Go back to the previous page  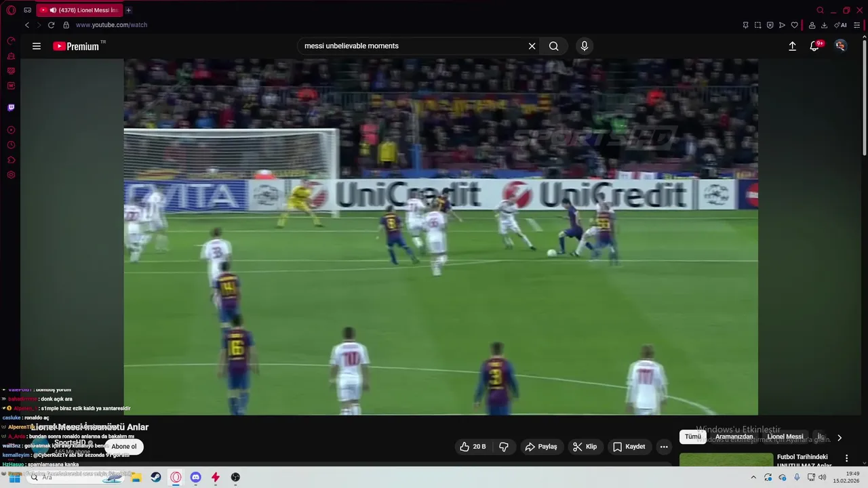tap(27, 25)
